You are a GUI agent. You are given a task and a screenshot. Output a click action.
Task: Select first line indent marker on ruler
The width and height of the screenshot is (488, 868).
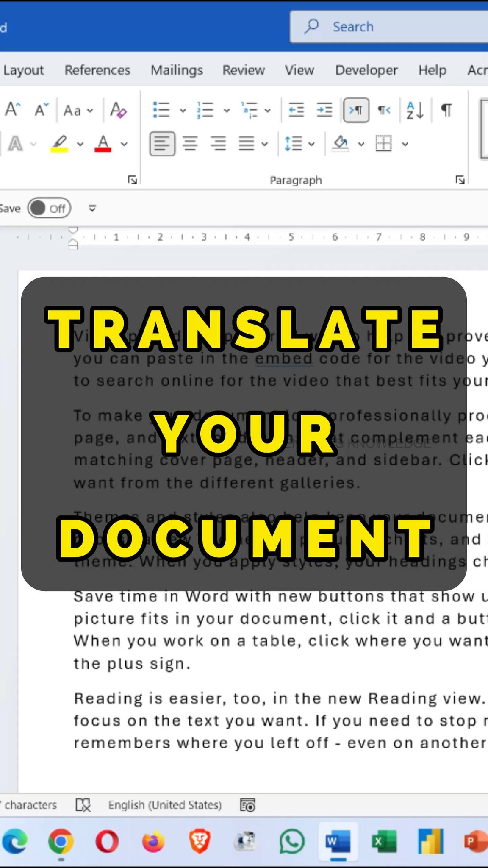click(x=73, y=231)
